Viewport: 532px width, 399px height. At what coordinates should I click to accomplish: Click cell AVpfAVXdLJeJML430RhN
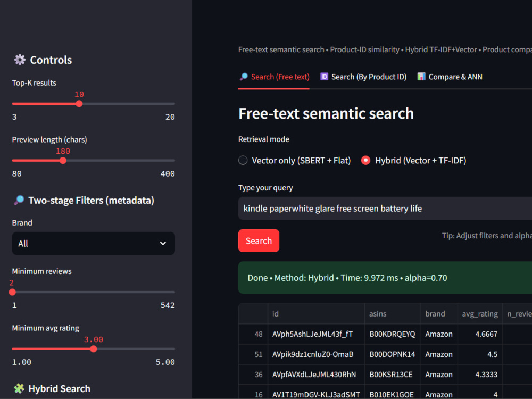pos(316,375)
